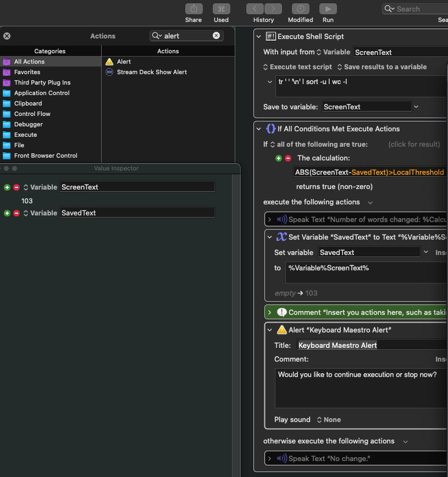Remove ScreenText variable with red minus
Viewport: 448px width, 477px height.
tap(16, 187)
